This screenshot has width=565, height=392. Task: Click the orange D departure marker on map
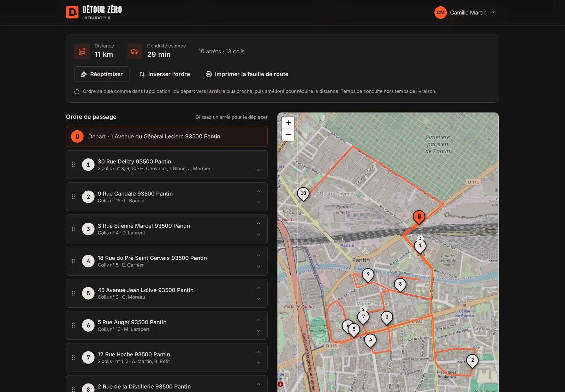[419, 217]
